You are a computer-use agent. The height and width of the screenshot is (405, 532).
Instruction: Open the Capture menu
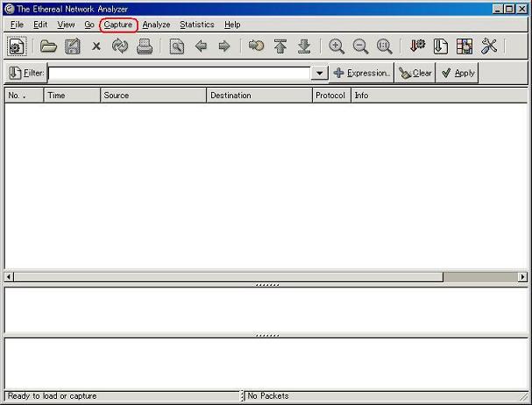(118, 25)
